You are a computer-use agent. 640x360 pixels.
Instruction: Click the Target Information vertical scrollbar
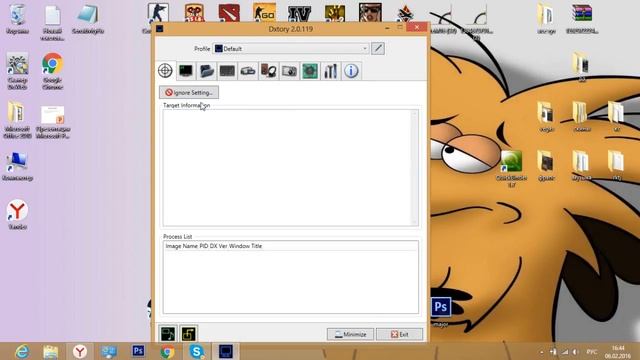point(414,167)
